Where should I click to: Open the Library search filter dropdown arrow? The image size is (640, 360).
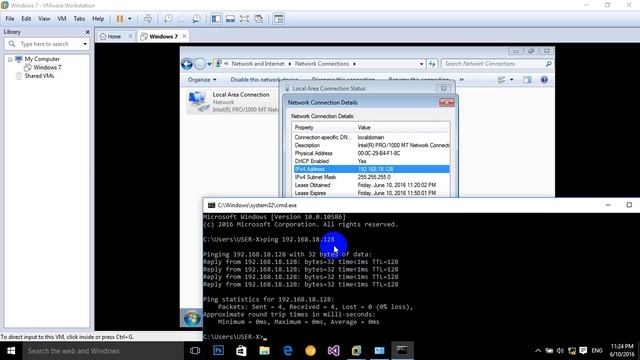coord(85,44)
